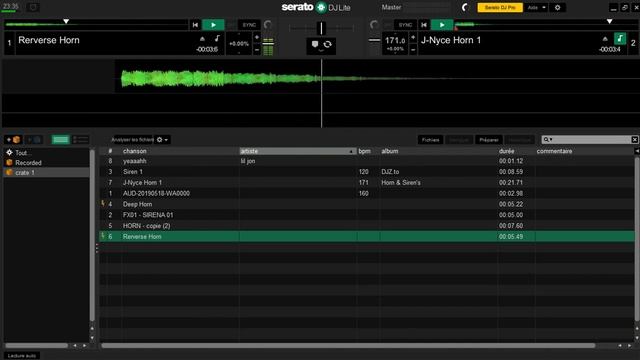Open search magnifier options dropdown

point(547,140)
